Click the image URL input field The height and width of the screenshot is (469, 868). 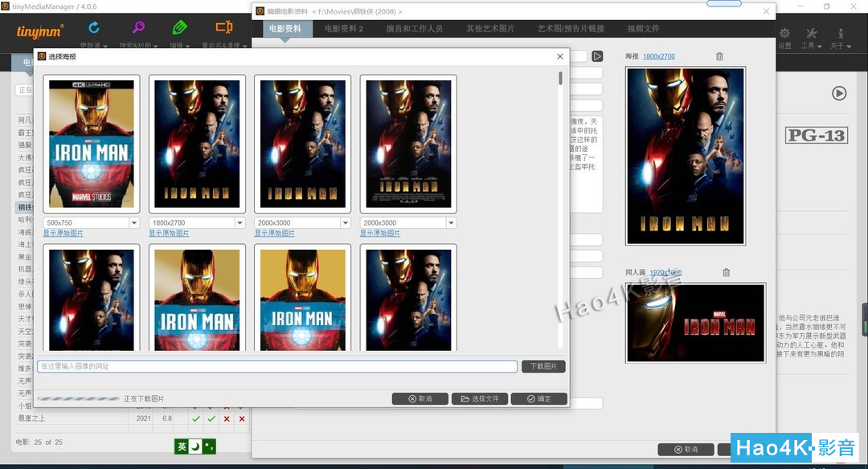tap(277, 366)
